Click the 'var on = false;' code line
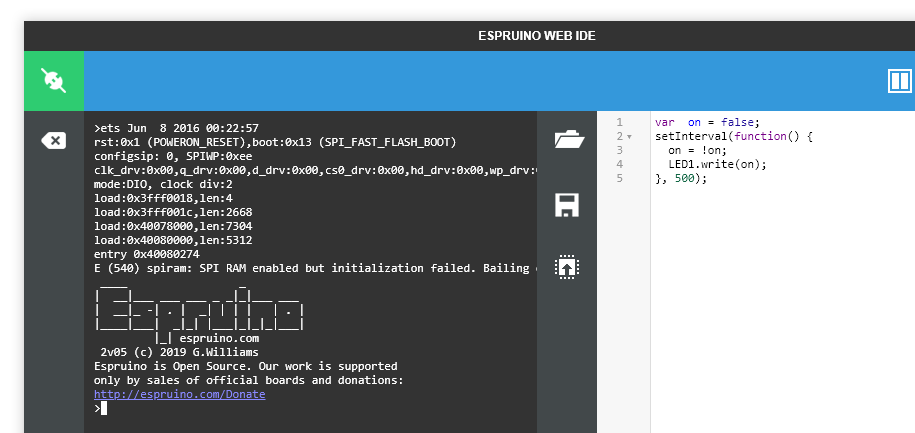Viewport: 915px width, 433px height. coord(707,122)
